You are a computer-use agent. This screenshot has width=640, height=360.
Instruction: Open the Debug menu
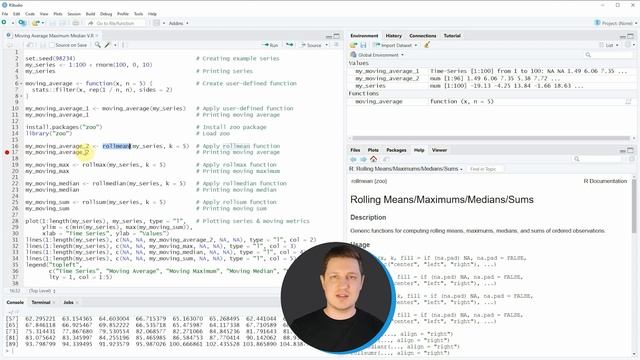coord(106,14)
